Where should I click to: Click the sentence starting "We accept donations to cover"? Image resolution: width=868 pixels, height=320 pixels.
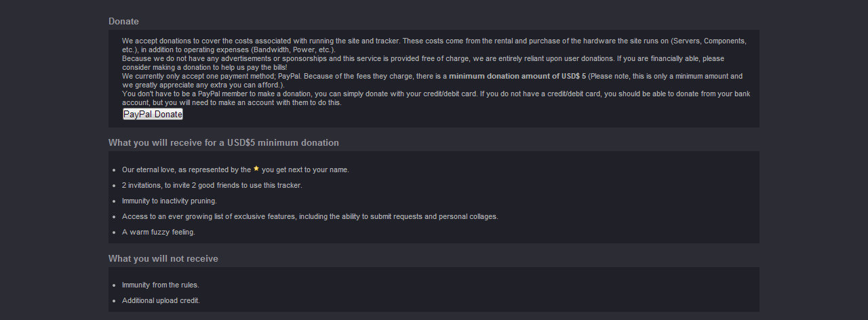434,45
